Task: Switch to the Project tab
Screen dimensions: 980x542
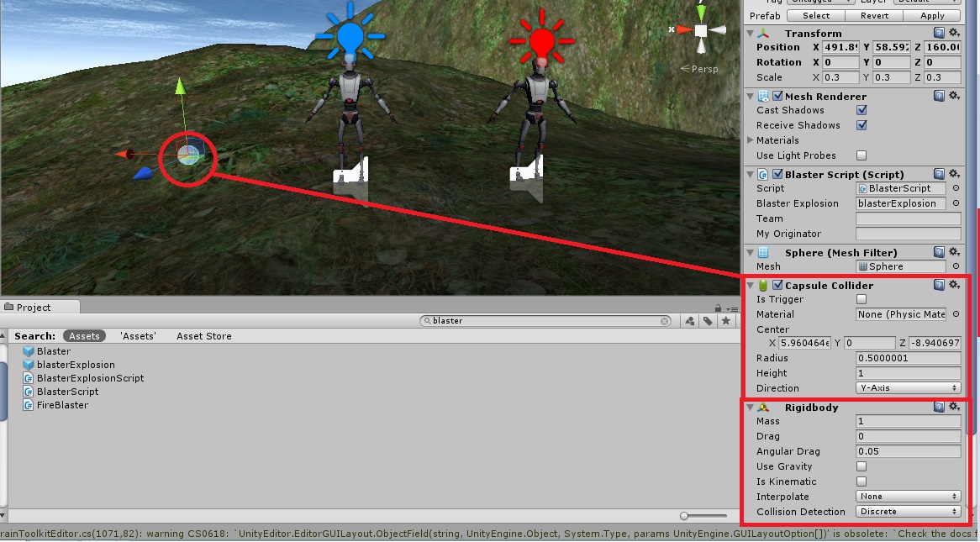Action: (40, 307)
